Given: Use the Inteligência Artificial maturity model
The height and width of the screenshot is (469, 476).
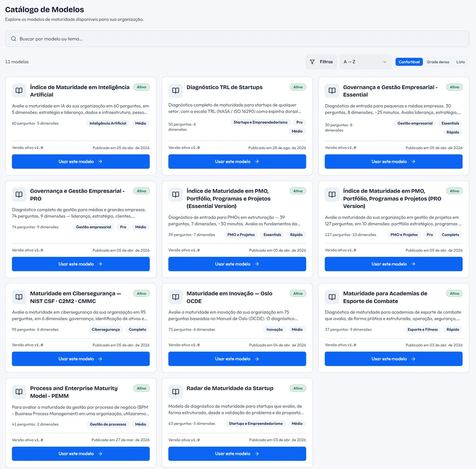Looking at the screenshot, I should (x=81, y=161).
